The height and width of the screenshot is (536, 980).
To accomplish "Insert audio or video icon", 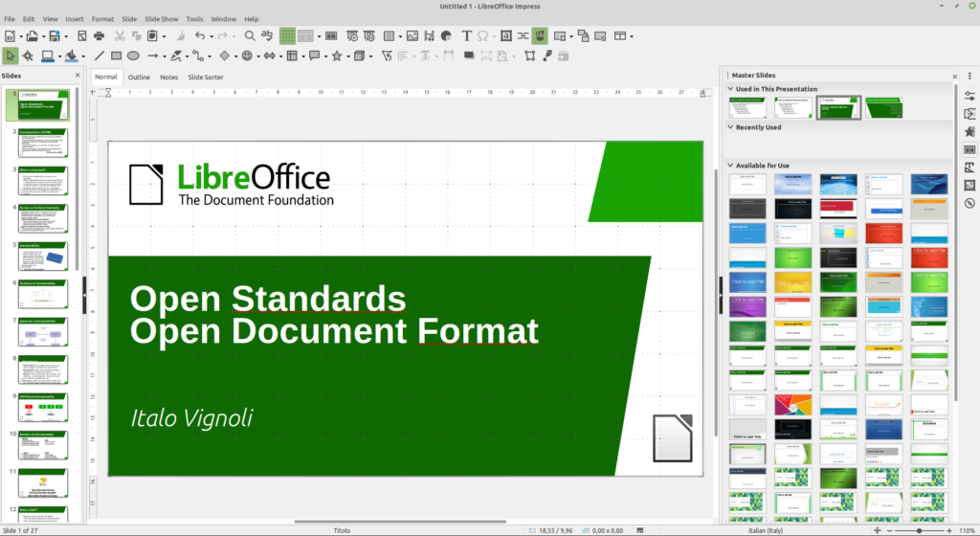I will click(430, 36).
